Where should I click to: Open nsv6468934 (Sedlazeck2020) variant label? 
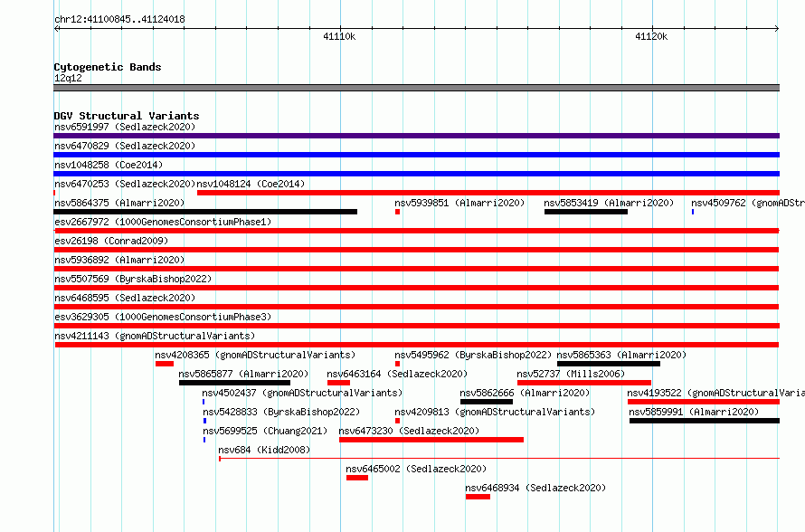pyautogui.click(x=536, y=488)
